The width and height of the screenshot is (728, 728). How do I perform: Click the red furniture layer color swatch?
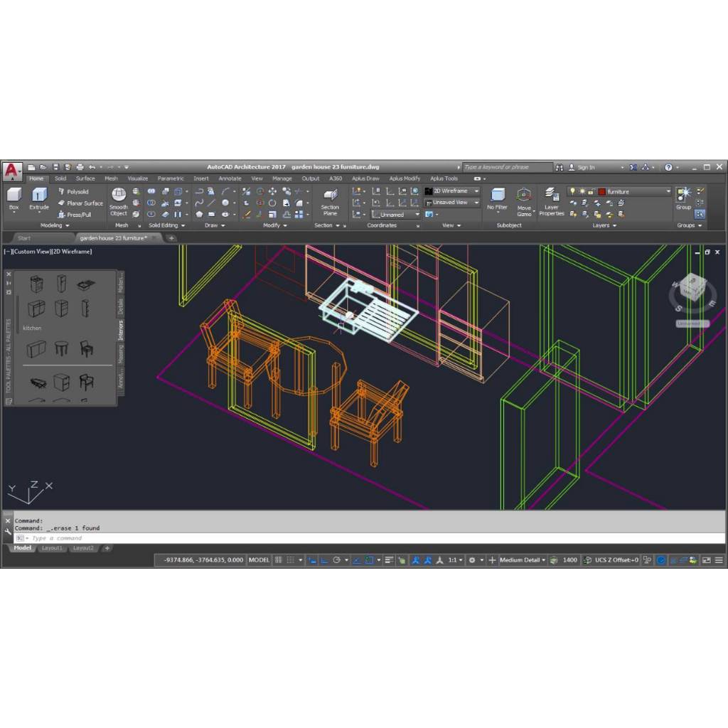(x=601, y=191)
